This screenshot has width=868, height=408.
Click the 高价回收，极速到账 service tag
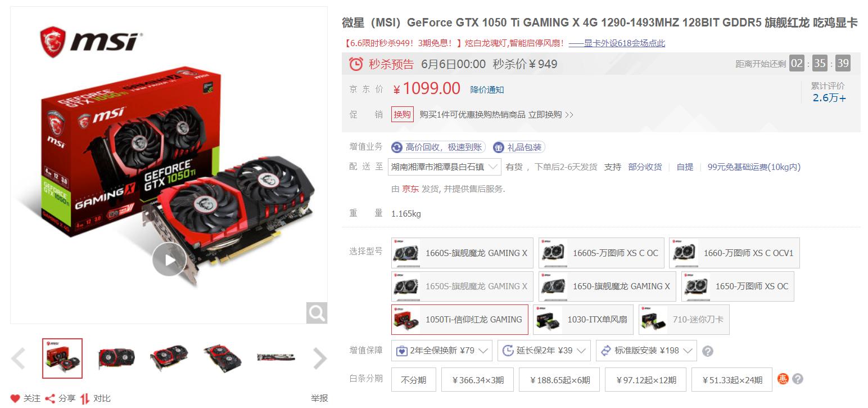pyautogui.click(x=437, y=147)
